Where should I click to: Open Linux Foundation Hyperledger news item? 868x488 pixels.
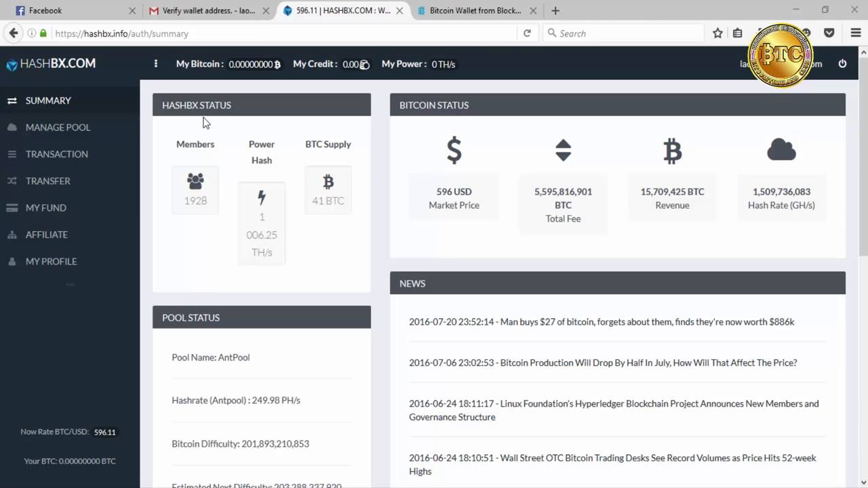coord(614,410)
